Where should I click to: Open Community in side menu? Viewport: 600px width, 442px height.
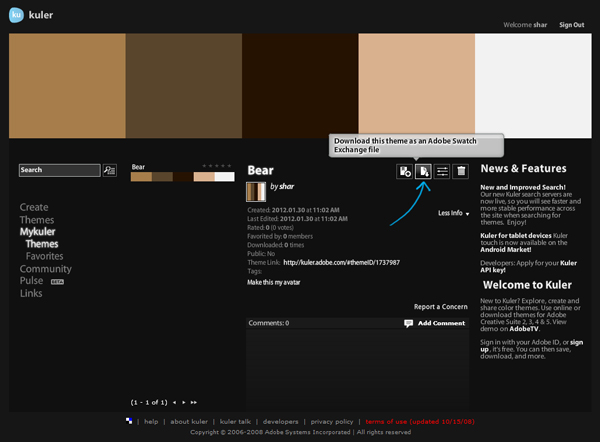pyautogui.click(x=46, y=269)
